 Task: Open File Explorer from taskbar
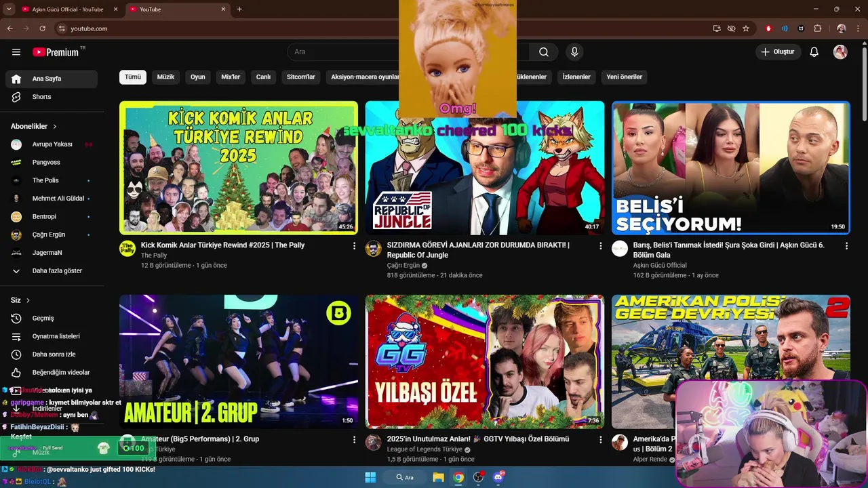coord(438,477)
